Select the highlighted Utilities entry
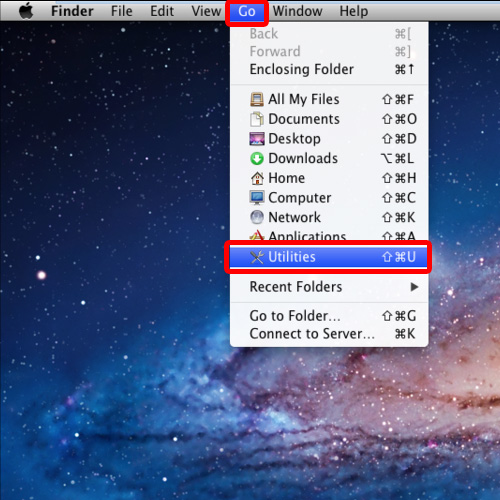Image resolution: width=500 pixels, height=500 pixels. [x=328, y=257]
